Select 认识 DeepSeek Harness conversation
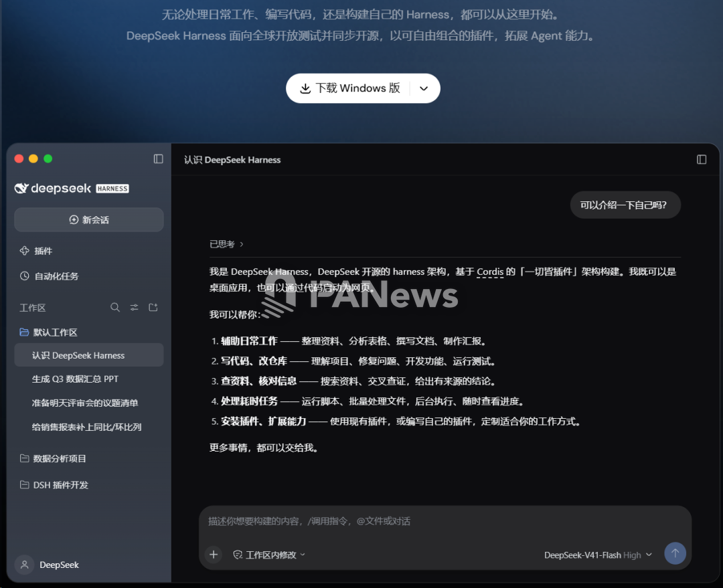Screen dimensions: 723x588 point(89,355)
